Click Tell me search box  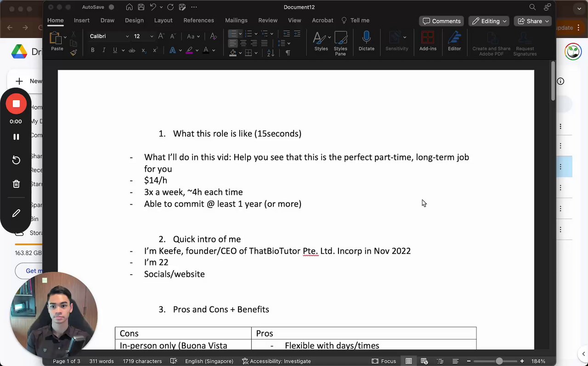click(x=356, y=20)
